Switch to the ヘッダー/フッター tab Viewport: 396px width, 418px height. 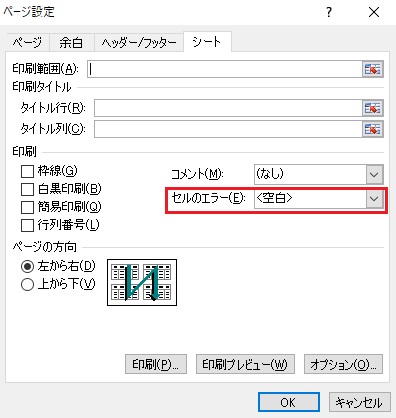coord(139,43)
